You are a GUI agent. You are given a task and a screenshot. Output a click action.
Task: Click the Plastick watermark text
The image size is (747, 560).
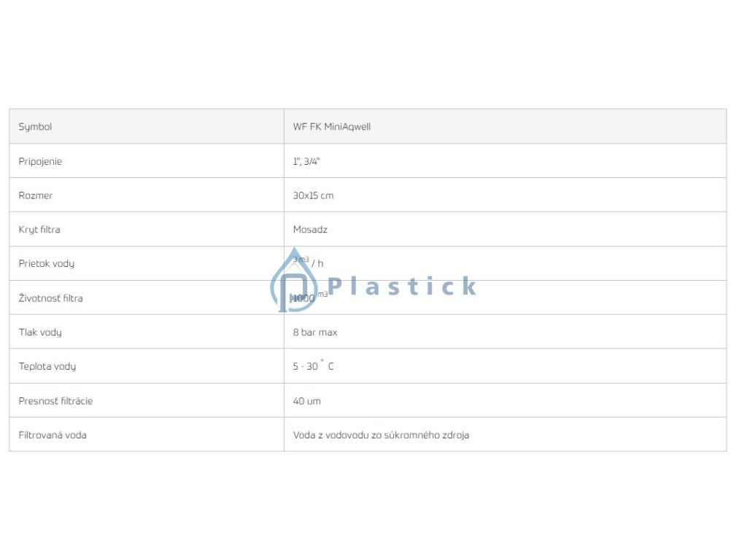[403, 286]
